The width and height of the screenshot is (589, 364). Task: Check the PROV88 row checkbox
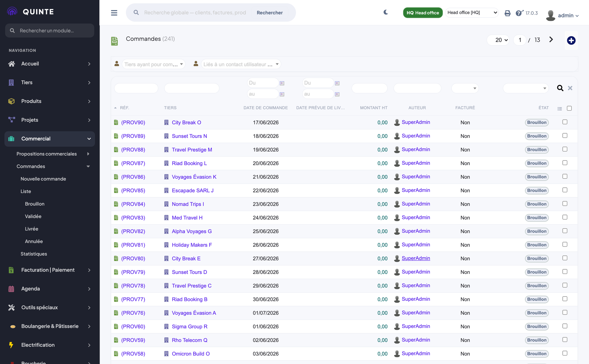click(565, 149)
